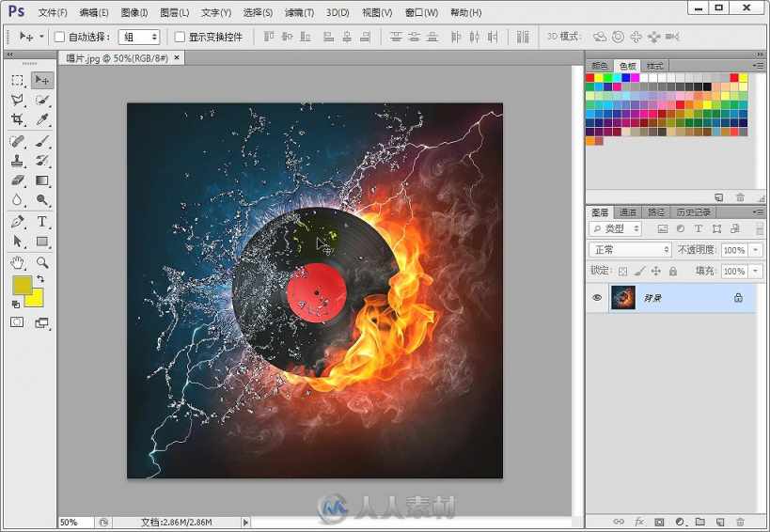Select the Rectangular Marquee tool
The image size is (770, 532).
(x=18, y=80)
